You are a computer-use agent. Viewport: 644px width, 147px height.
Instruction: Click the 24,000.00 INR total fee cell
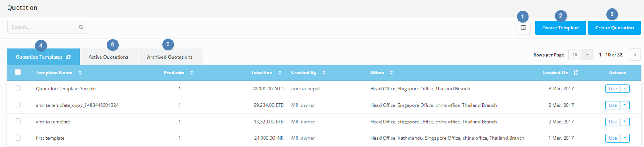(x=269, y=138)
